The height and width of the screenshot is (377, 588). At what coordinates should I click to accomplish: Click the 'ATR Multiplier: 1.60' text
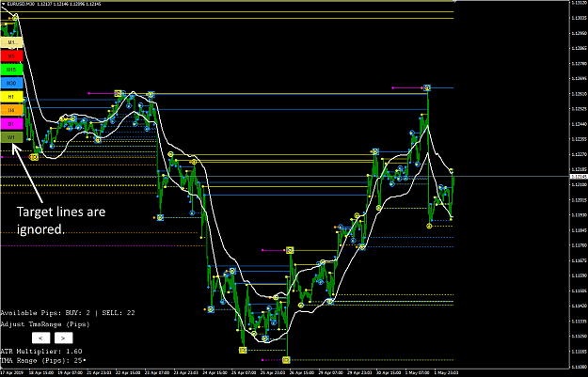pos(41,351)
